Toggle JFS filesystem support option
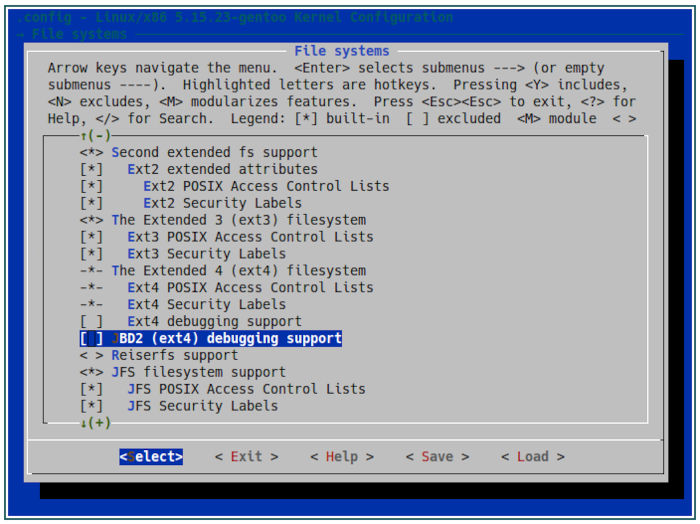Viewport: 700px width, 524px height. (92, 372)
